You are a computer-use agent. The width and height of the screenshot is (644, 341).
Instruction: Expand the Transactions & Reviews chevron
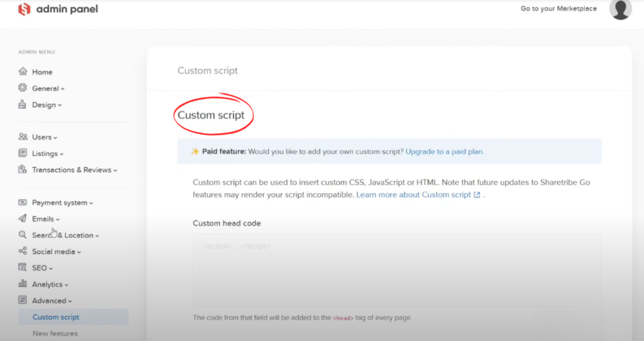click(x=116, y=170)
